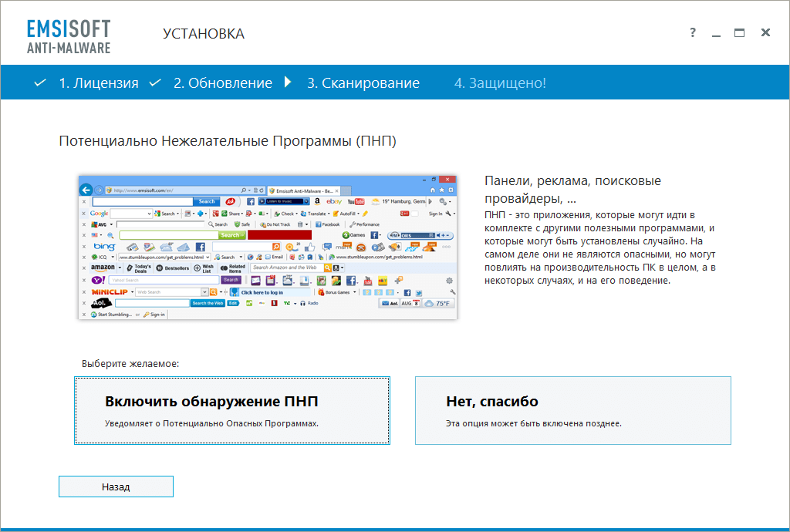This screenshot has width=790, height=532.
Task: Open the installer help question mark
Action: pos(692,32)
